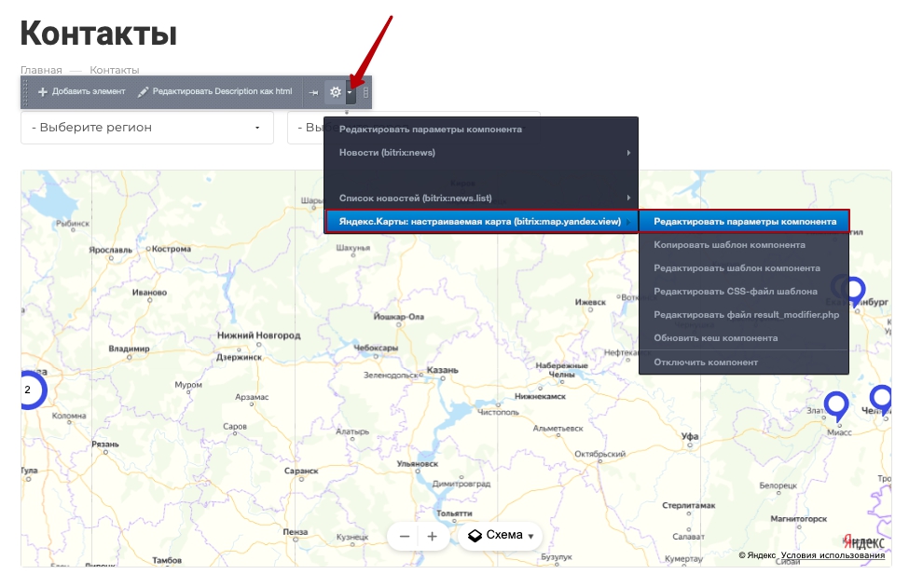
Task: Zoom in the map with plus button
Action: (x=432, y=537)
